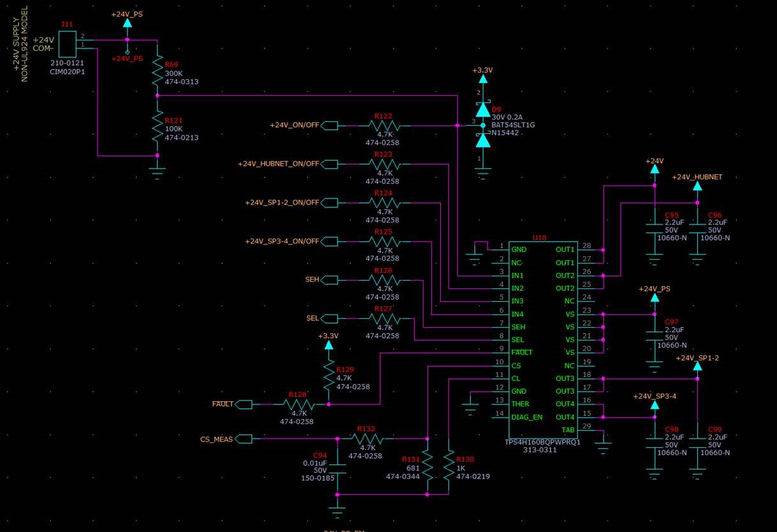Select capacitor C97 symbol
This screenshot has width=777, height=532.
coord(654,336)
